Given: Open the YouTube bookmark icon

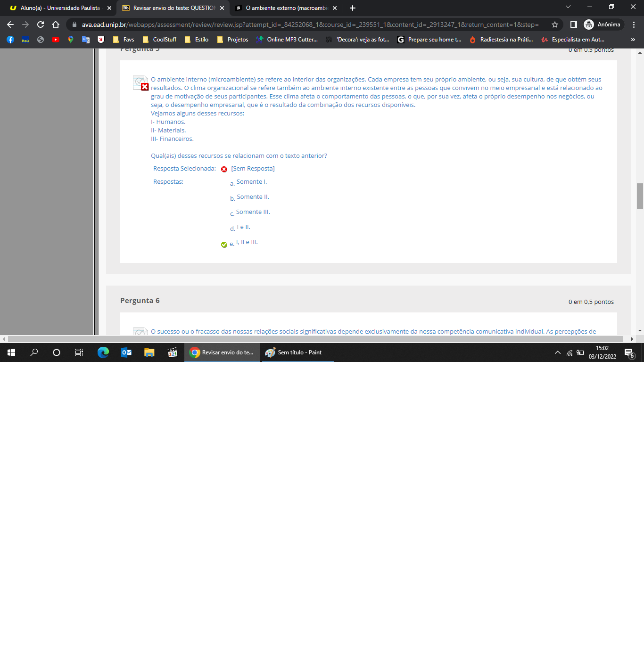Looking at the screenshot, I should coord(56,40).
